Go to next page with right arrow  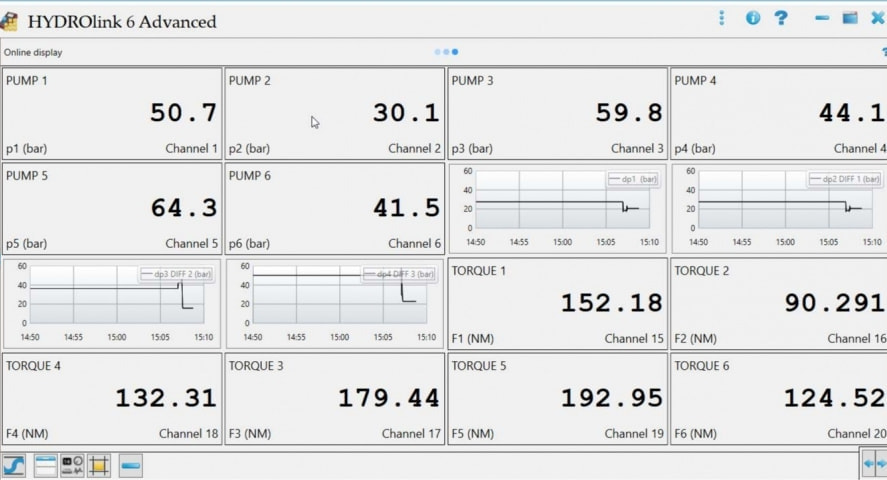[882, 463]
